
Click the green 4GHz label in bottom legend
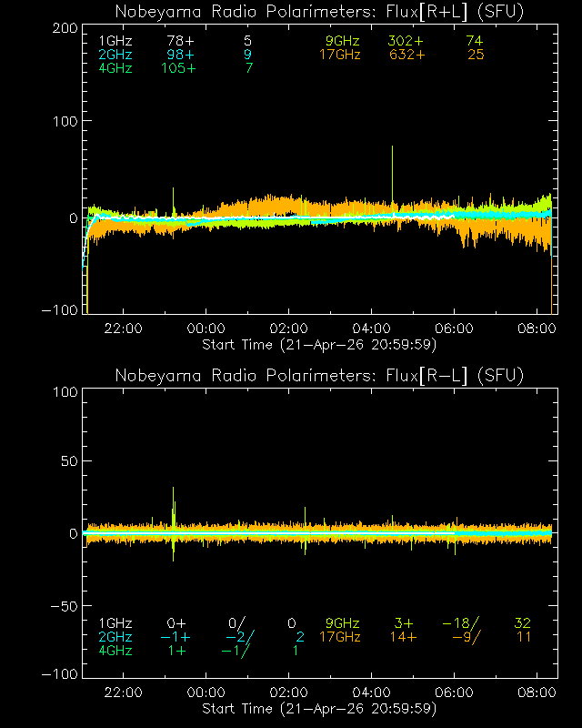(115, 651)
